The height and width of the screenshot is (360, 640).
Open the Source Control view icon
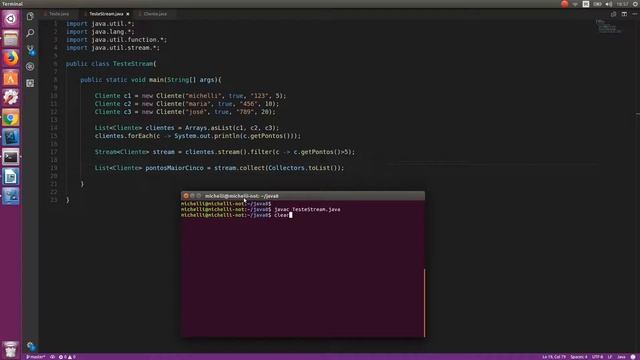tap(30, 50)
